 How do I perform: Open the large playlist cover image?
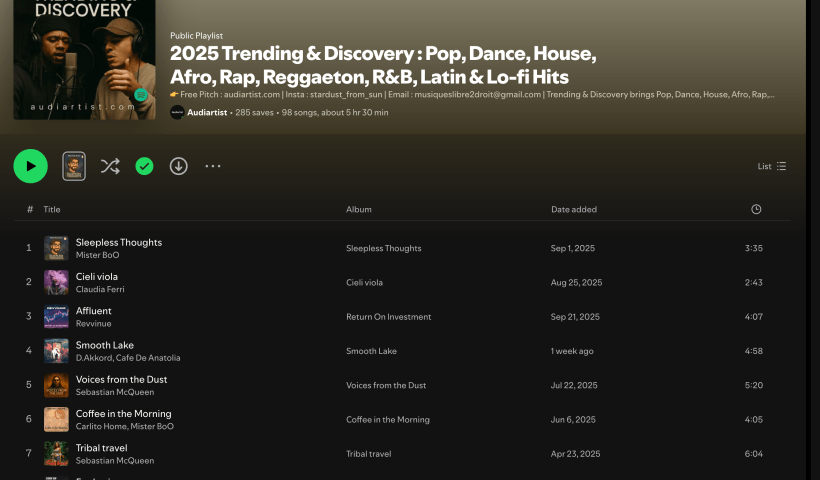[84, 60]
